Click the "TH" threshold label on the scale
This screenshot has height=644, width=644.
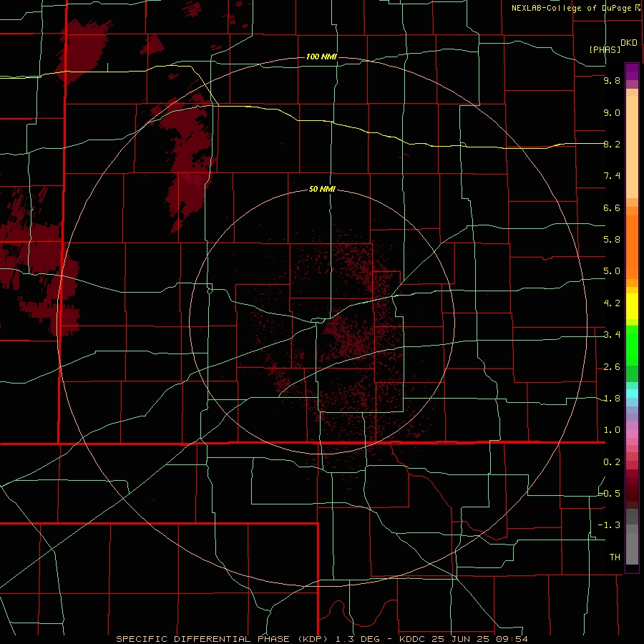(615, 557)
